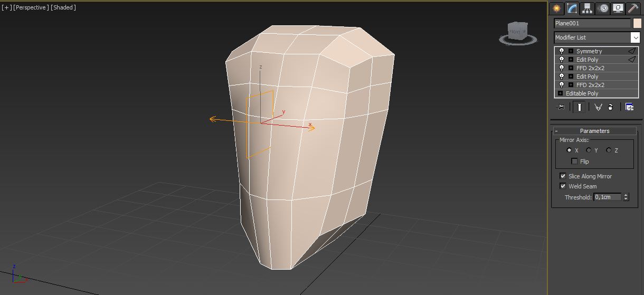Click Remove Modifier from stack icon
The image size is (644, 295).
point(611,107)
